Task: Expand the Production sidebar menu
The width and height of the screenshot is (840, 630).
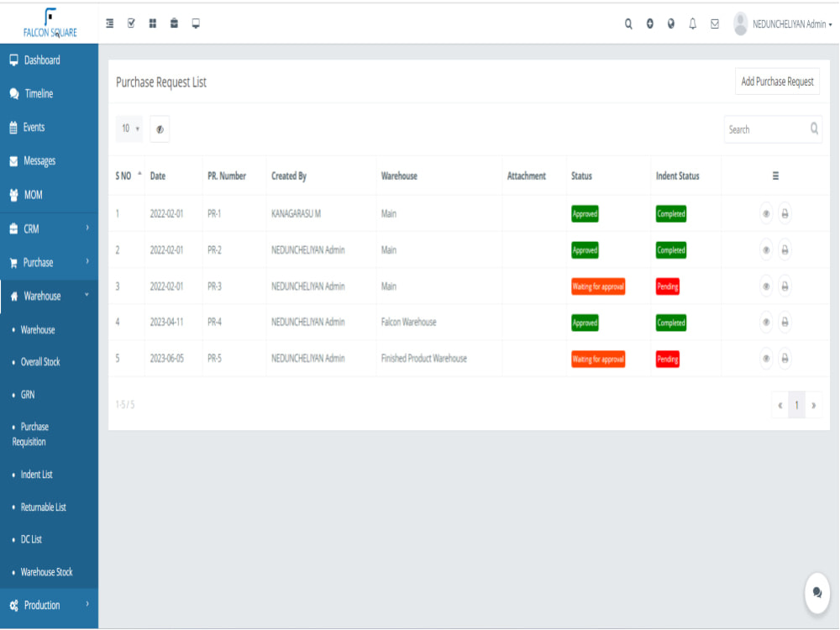Action: 50,606
